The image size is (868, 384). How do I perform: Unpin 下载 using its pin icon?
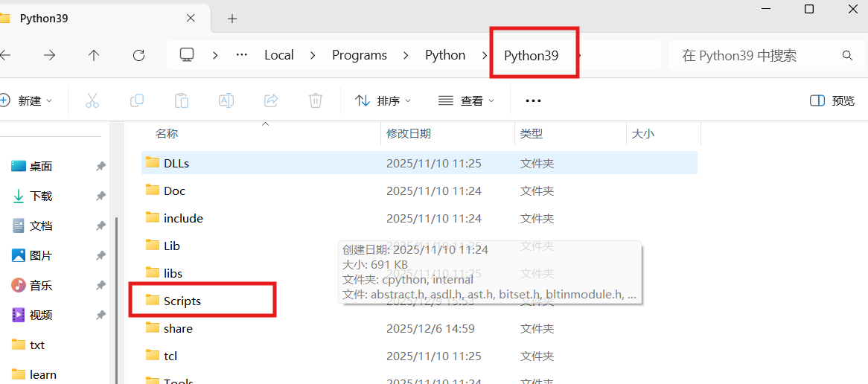[x=100, y=196]
